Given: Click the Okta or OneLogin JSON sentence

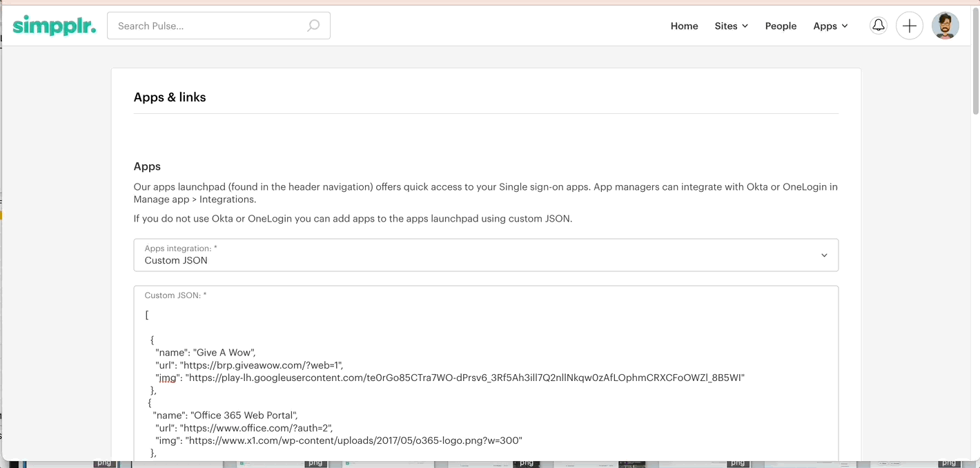Looking at the screenshot, I should click(x=353, y=219).
